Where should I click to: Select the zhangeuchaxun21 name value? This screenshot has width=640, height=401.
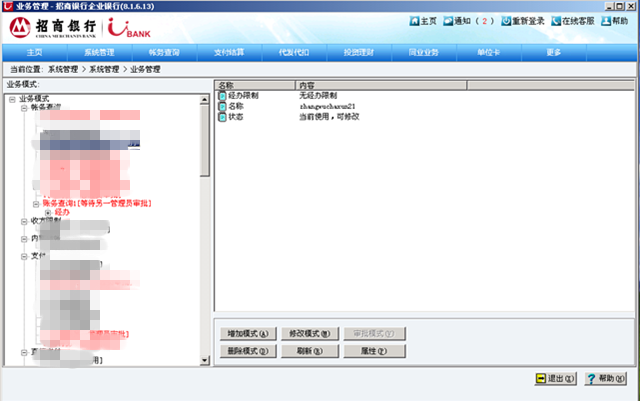pos(327,106)
